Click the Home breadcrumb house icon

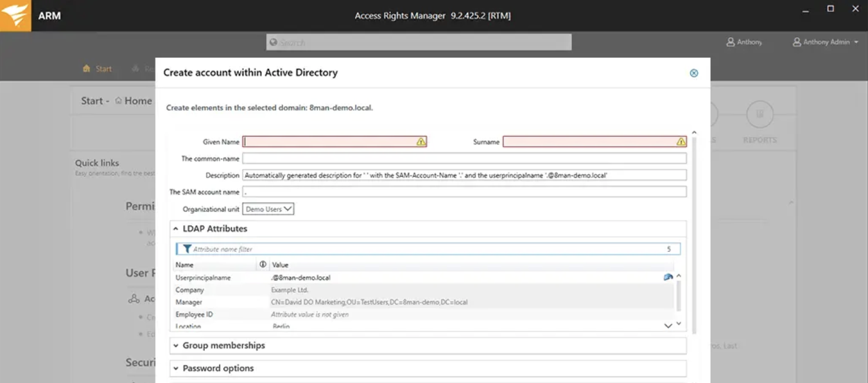click(119, 101)
